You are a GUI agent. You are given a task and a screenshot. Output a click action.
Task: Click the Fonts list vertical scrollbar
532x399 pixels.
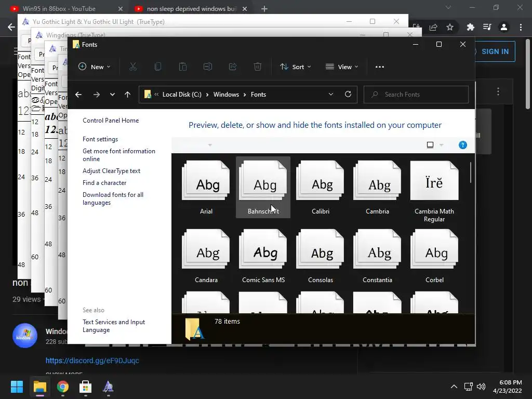coord(471,172)
